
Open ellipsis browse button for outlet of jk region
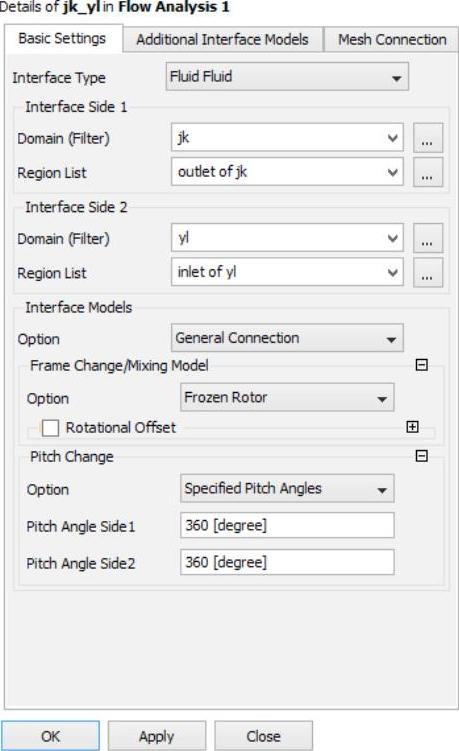428,172
